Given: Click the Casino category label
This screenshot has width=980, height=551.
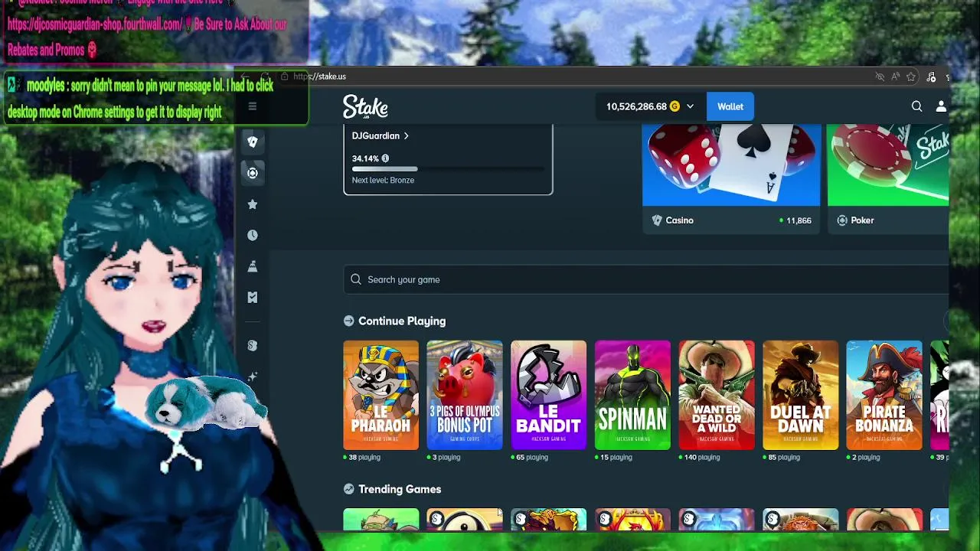Looking at the screenshot, I should pos(679,220).
